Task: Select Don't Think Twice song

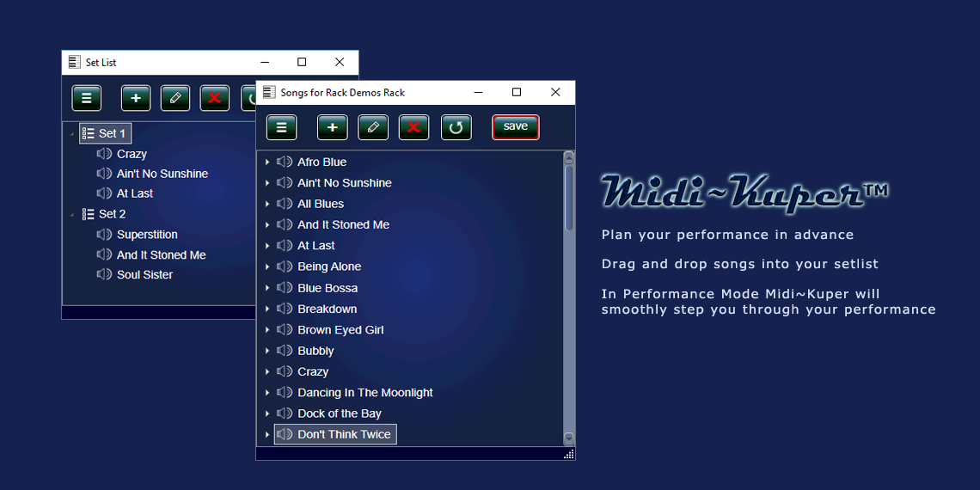Action: [x=344, y=434]
